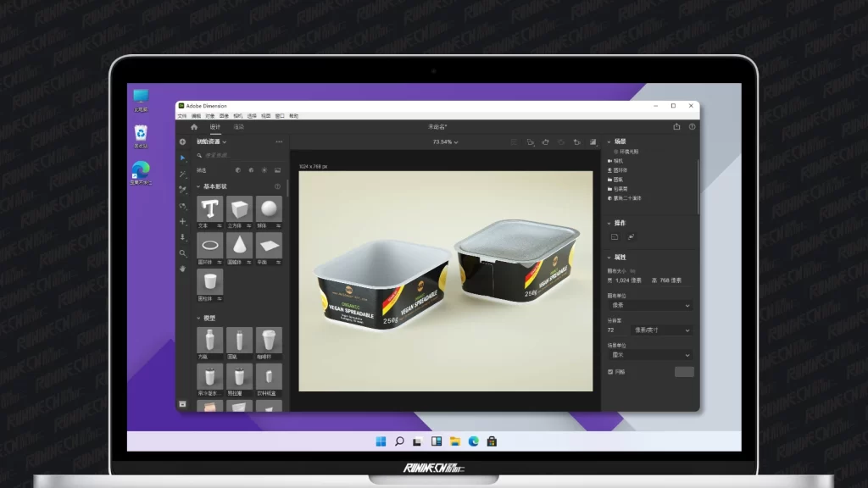The image size is (868, 488).
Task: Select the arrow Select tool in left toolbar
Action: point(182,158)
